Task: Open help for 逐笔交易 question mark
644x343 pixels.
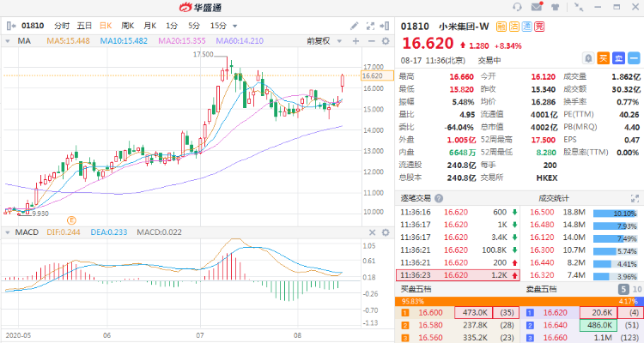Action: [439, 198]
